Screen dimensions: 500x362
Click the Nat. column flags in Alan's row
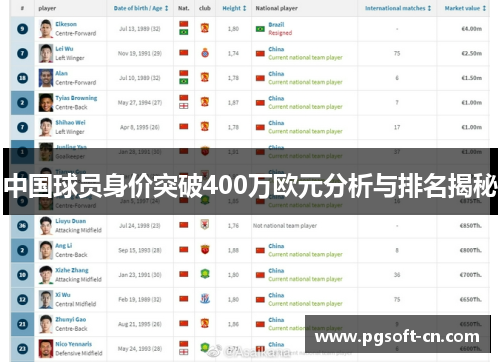[x=184, y=77]
